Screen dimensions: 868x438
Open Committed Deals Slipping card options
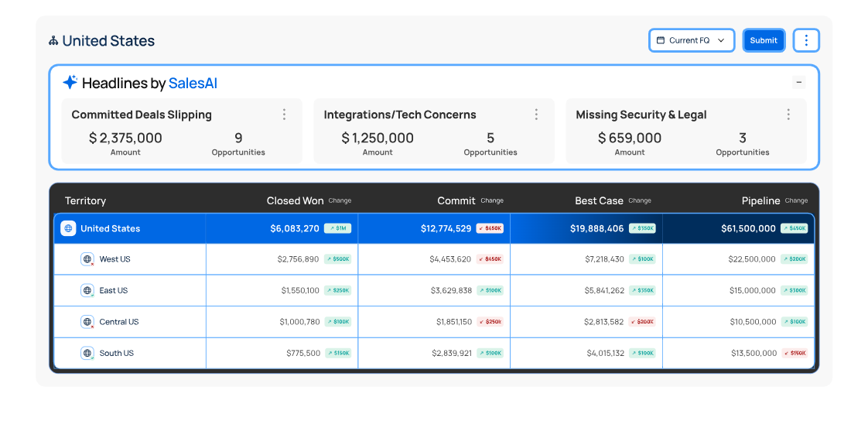click(284, 114)
